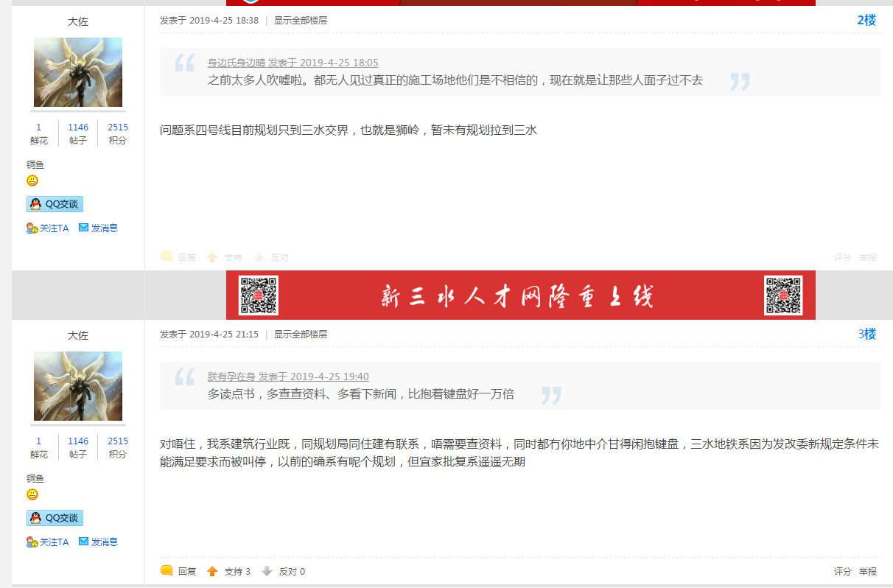Click the blue envelope 发消息 icon
Viewport: 893px width, 588px height.
(83, 228)
